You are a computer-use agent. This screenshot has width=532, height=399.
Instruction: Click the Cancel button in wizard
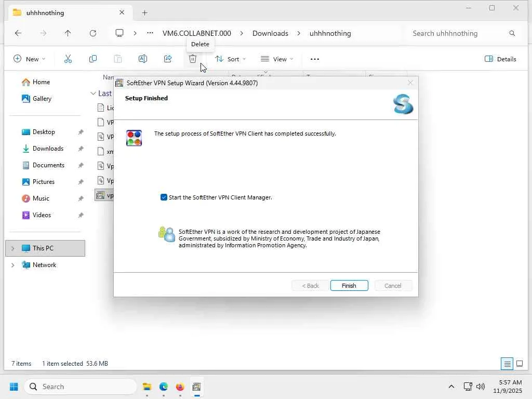(393, 286)
